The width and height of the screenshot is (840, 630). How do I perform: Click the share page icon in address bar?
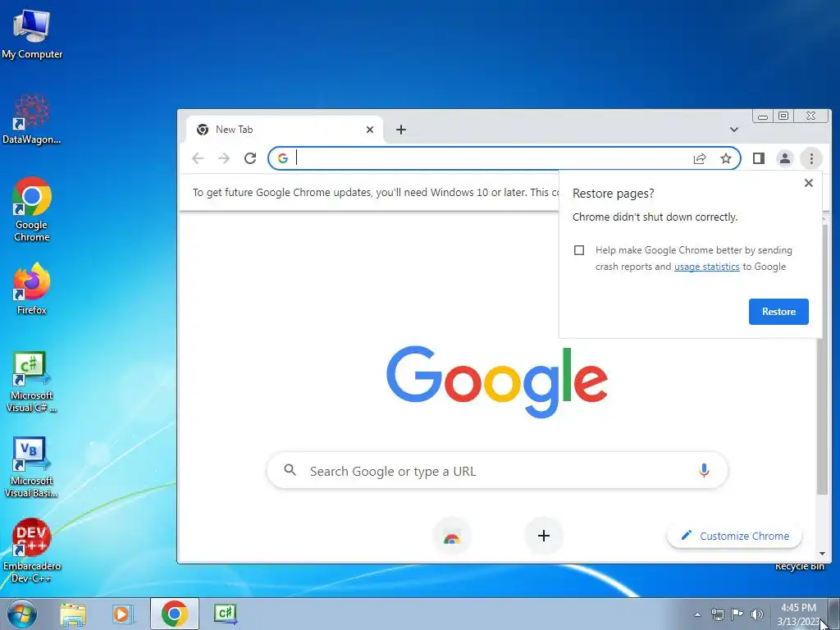[x=700, y=158]
